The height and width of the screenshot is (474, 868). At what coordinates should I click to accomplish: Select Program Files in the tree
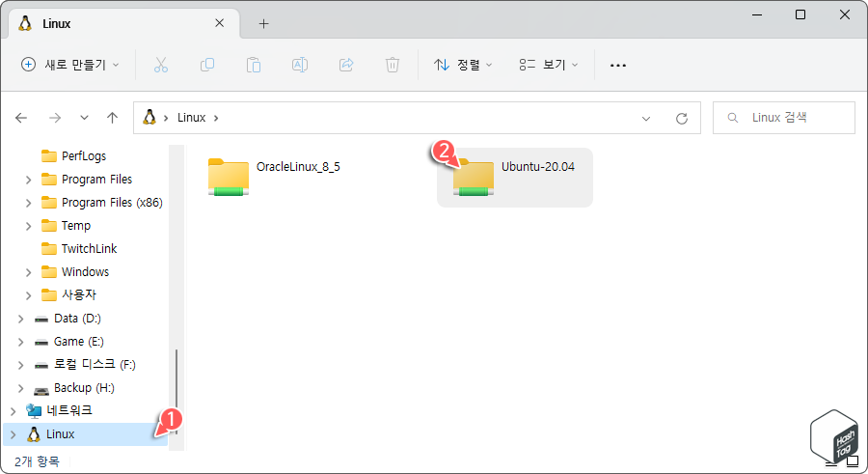(96, 179)
